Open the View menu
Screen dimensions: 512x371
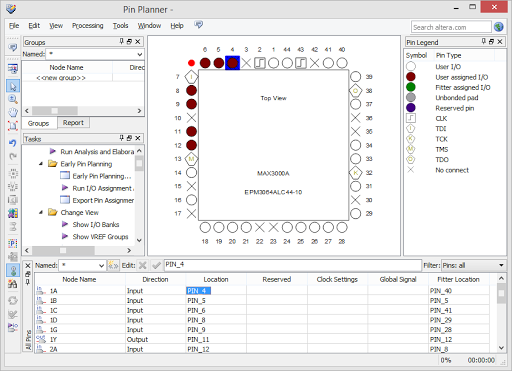(x=56, y=26)
